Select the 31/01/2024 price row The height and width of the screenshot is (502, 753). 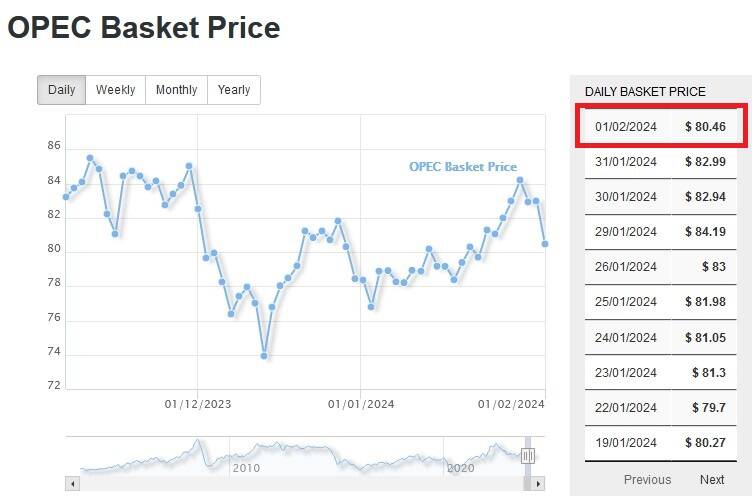660,162
